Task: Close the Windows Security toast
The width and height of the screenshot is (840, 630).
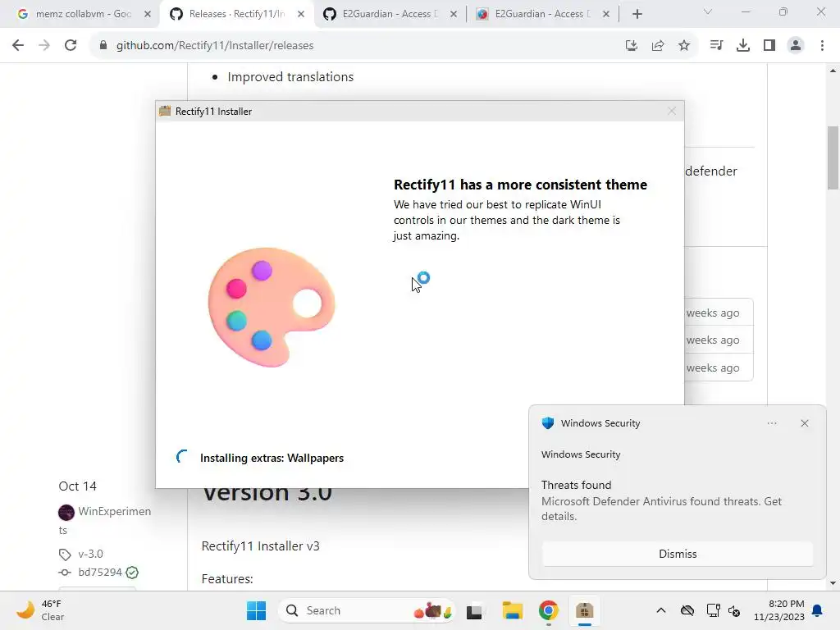Action: pos(805,423)
